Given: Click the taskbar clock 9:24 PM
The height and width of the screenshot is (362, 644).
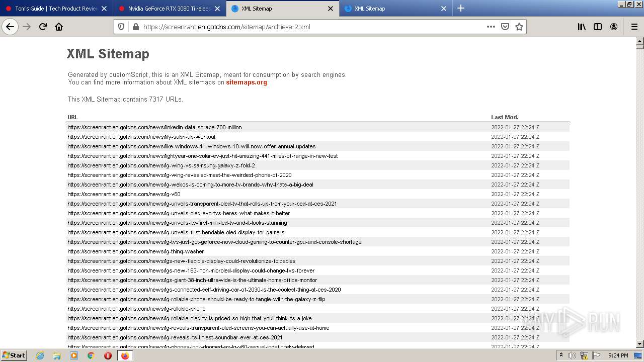Looking at the screenshot, I should (x=618, y=355).
